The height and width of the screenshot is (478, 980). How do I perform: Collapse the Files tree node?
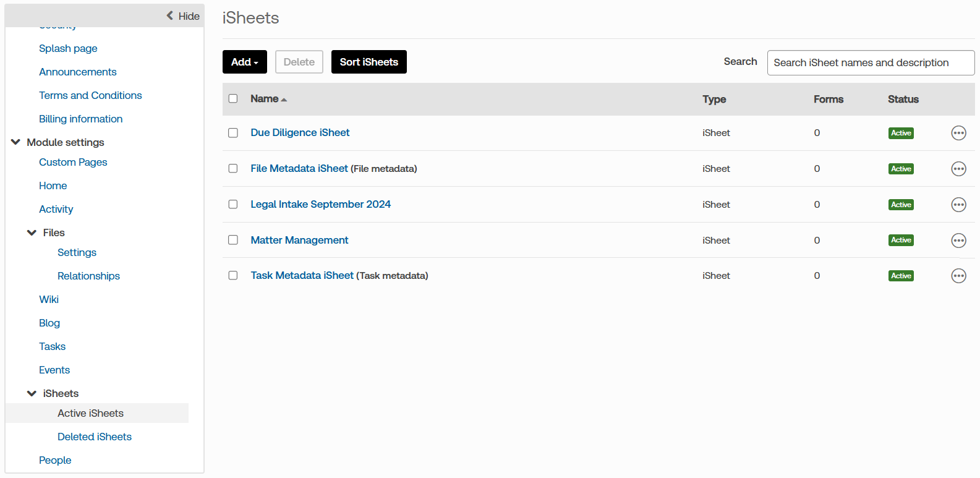tap(32, 233)
